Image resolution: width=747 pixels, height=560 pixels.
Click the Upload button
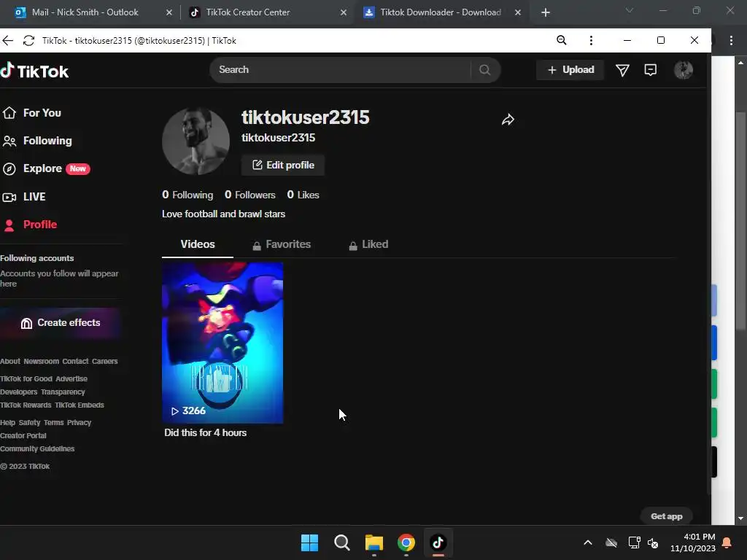(570, 70)
